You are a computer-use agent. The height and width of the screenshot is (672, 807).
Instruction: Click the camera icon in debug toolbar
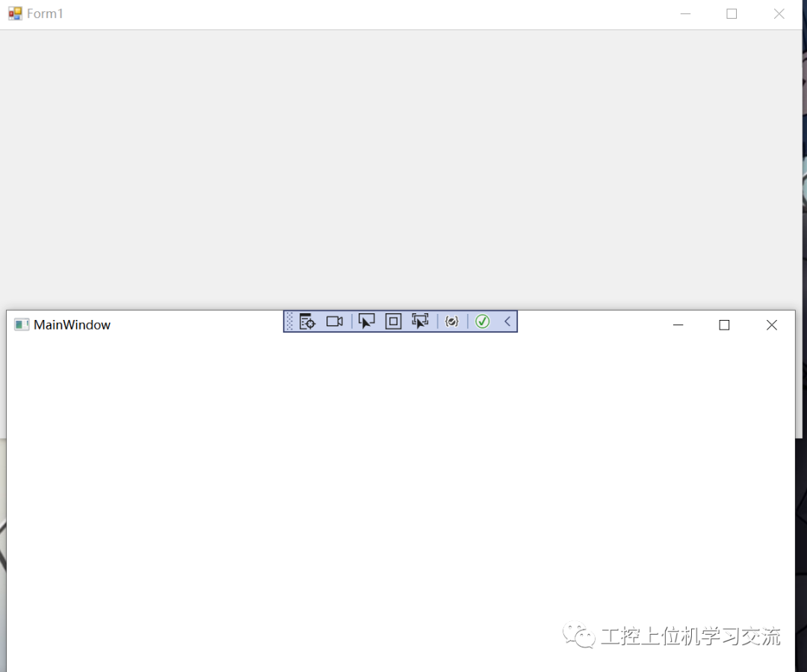335,321
